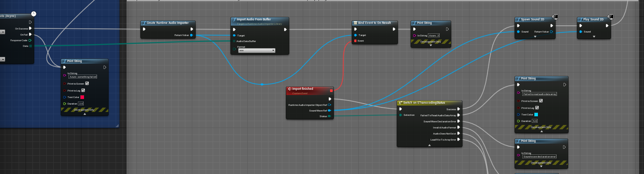Viewport: 644px width, 174px height.
Task: Toggle Print to Screen on Azure something failed node
Action: click(x=87, y=83)
